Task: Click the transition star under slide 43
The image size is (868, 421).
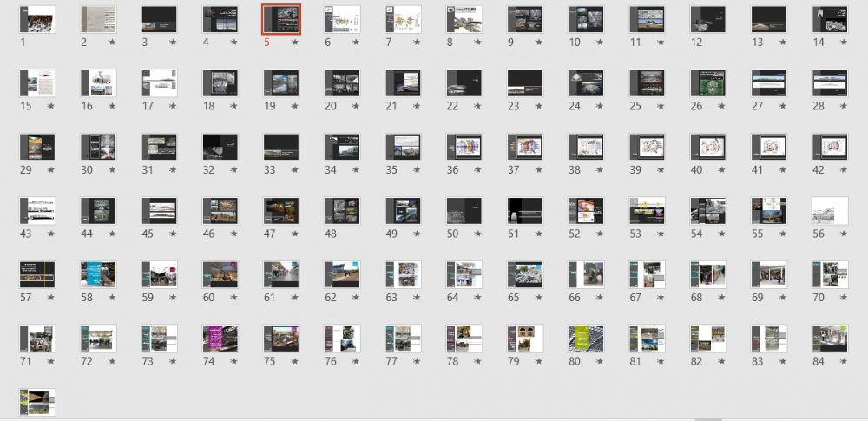Action: point(51,234)
